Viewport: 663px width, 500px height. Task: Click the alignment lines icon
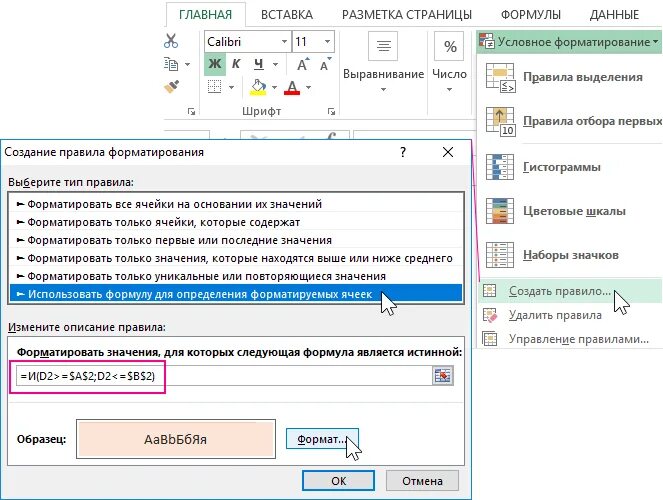click(383, 46)
